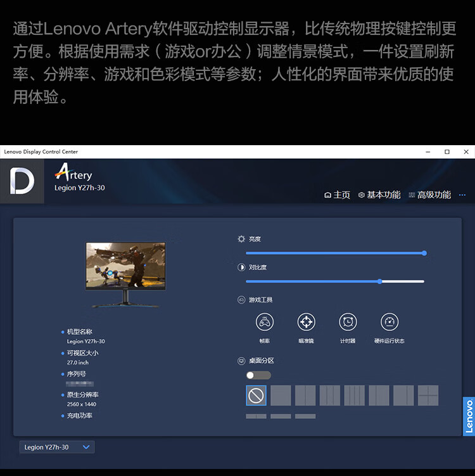Screen dimensions: 475x476
Task: Adjust the 对比度 contrast slider
Action: 335,281
